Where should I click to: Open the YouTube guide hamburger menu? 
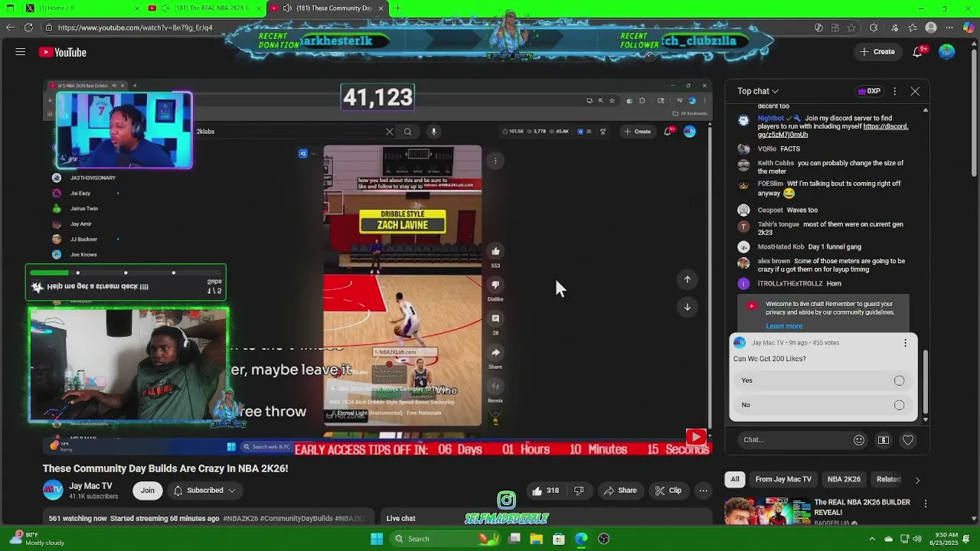[x=21, y=52]
